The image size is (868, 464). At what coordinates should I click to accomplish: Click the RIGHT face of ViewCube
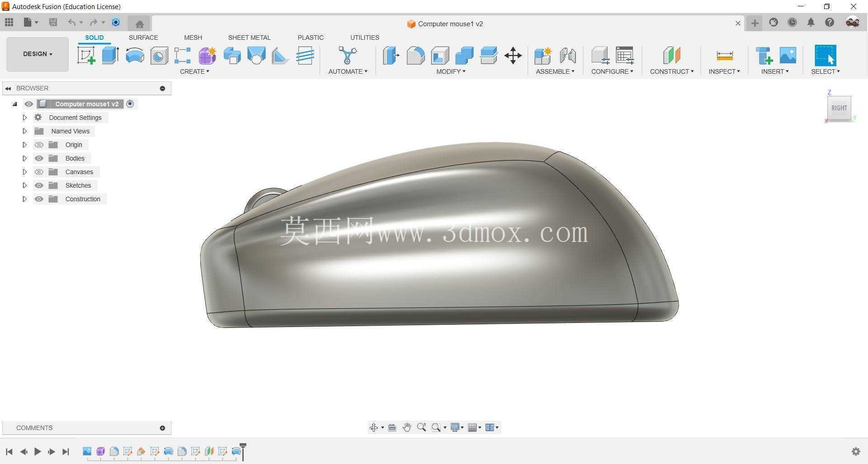(839, 108)
